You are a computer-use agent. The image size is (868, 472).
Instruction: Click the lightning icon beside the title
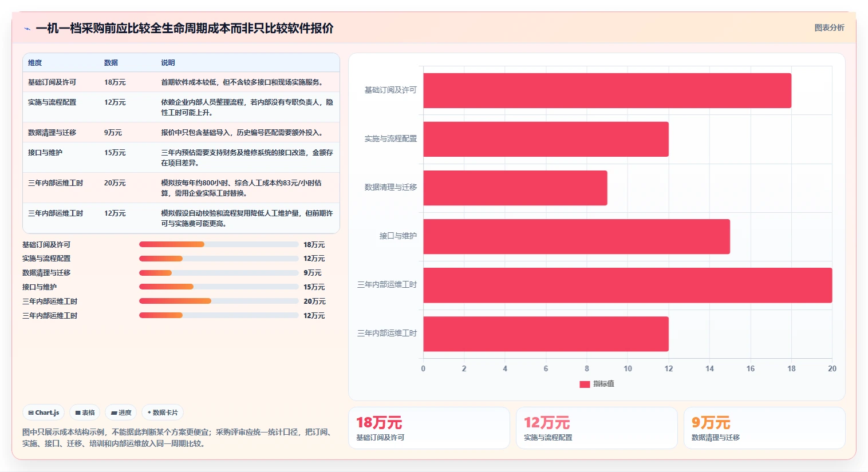(27, 29)
